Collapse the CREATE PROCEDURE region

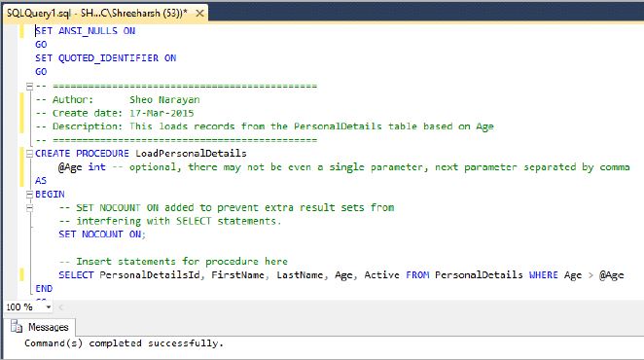pos(29,154)
